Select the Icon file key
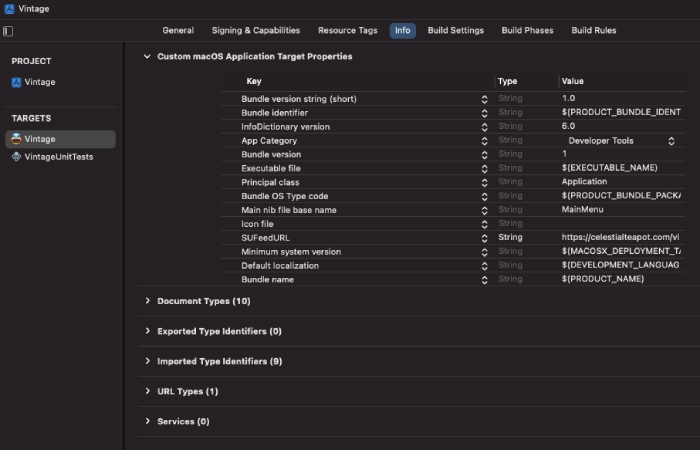Screen dimensions: 700x450 (x=257, y=224)
